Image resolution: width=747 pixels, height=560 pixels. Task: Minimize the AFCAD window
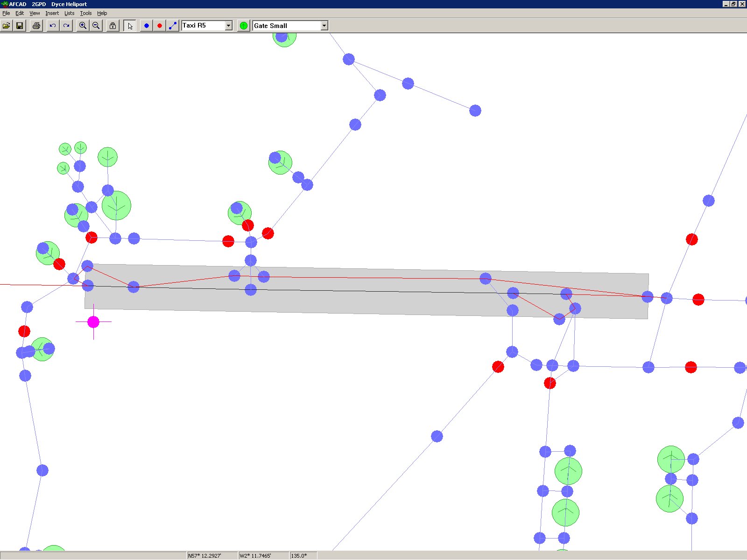726,4
